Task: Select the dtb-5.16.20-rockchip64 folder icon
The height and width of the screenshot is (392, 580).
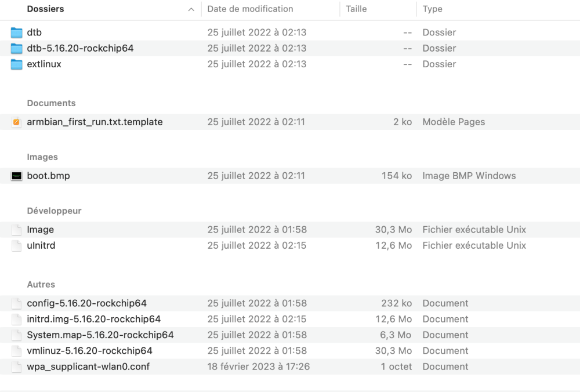Action: tap(16, 48)
